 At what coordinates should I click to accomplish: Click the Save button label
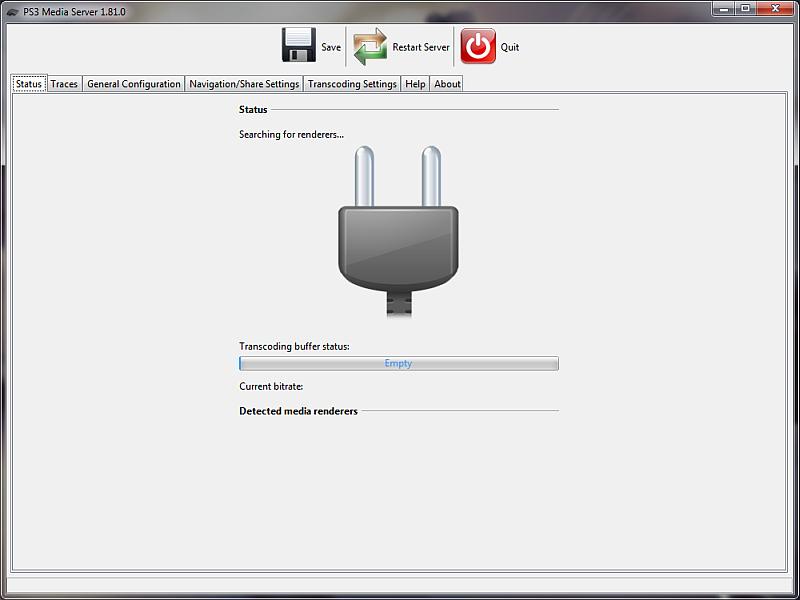331,47
